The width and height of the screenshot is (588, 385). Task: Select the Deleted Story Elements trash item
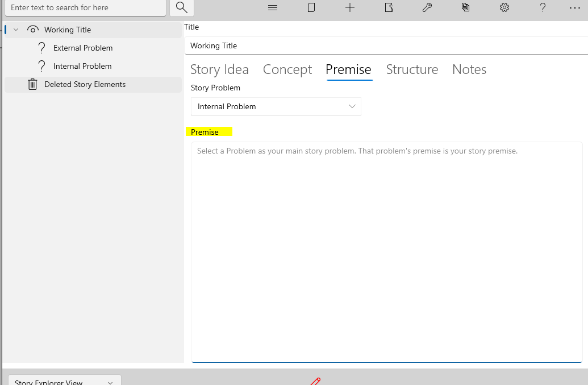[x=84, y=84]
